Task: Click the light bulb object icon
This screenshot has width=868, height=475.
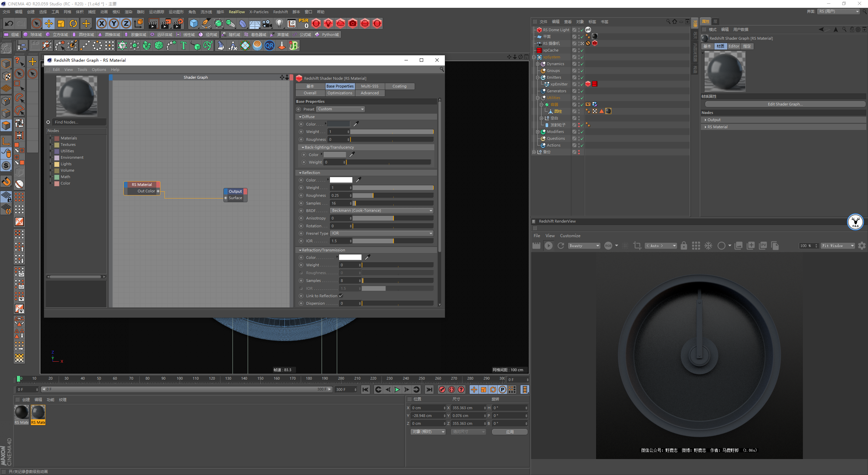Action: (x=279, y=23)
